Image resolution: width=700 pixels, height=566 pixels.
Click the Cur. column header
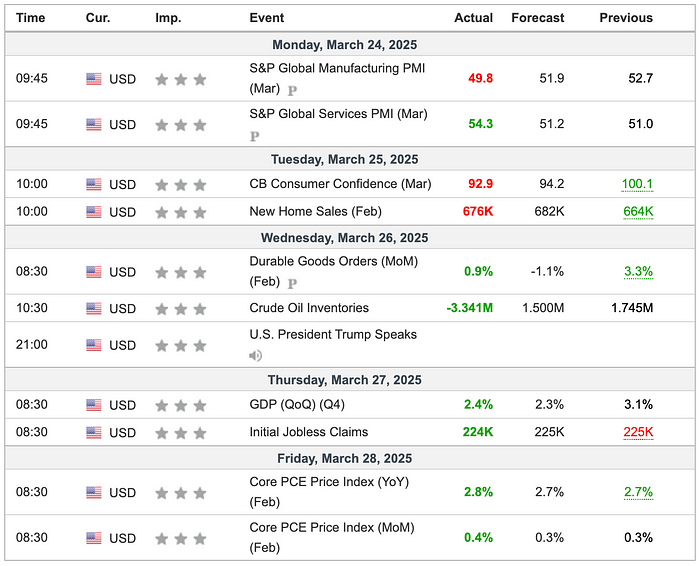(x=98, y=18)
